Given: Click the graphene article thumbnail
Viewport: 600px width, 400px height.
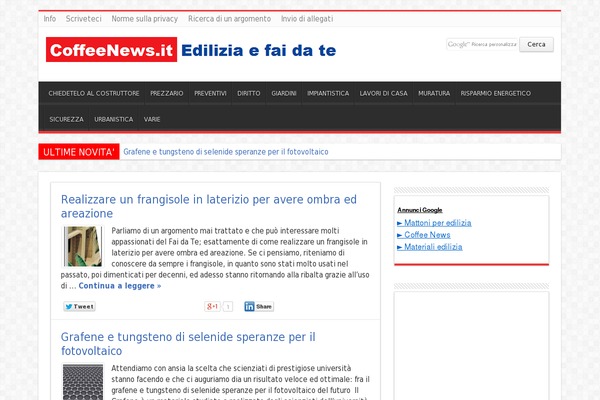Looking at the screenshot, I should point(83,382).
